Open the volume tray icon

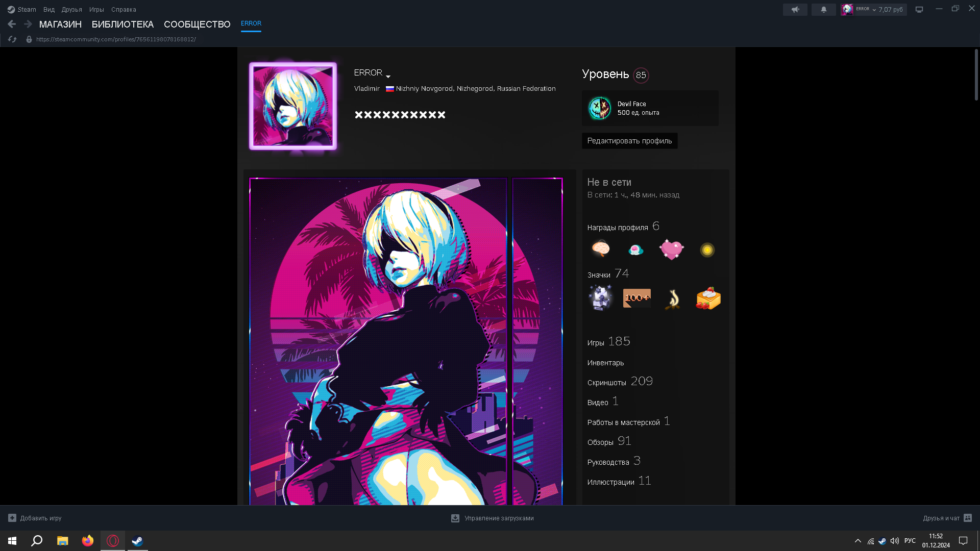click(895, 541)
